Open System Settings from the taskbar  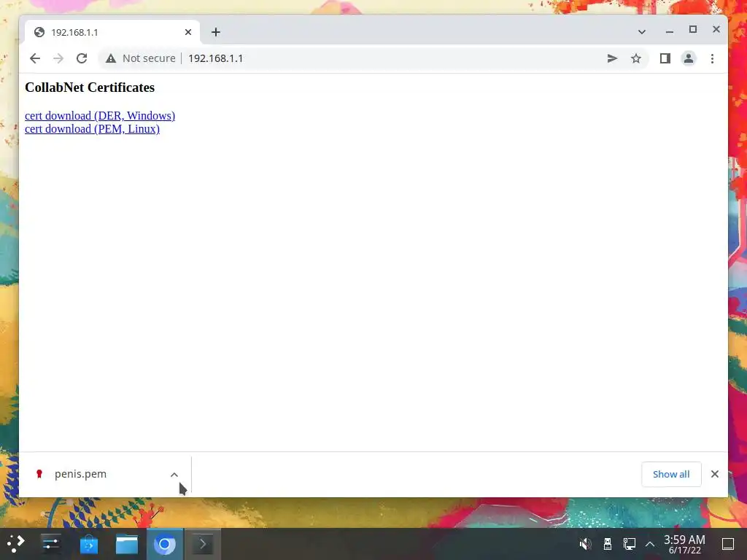click(50, 544)
